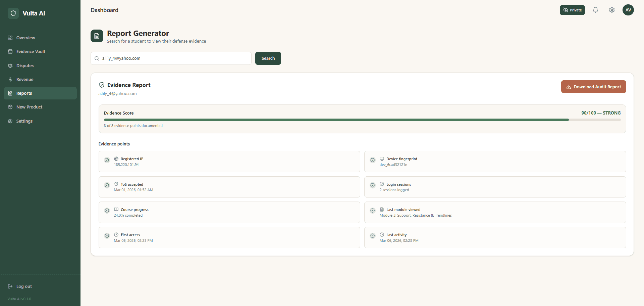The height and width of the screenshot is (306, 644).
Task: Open New Product from the sidebar
Action: 30,107
